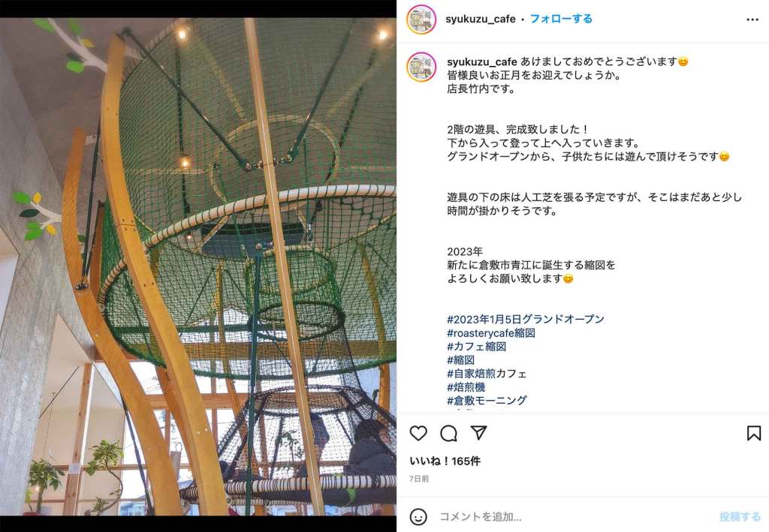Open hashtag #自家焙煎カフェ

coord(487,374)
